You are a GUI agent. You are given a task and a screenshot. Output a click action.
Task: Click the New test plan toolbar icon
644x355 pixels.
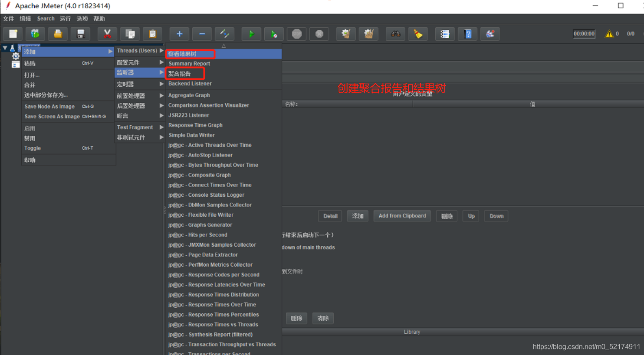pos(13,34)
